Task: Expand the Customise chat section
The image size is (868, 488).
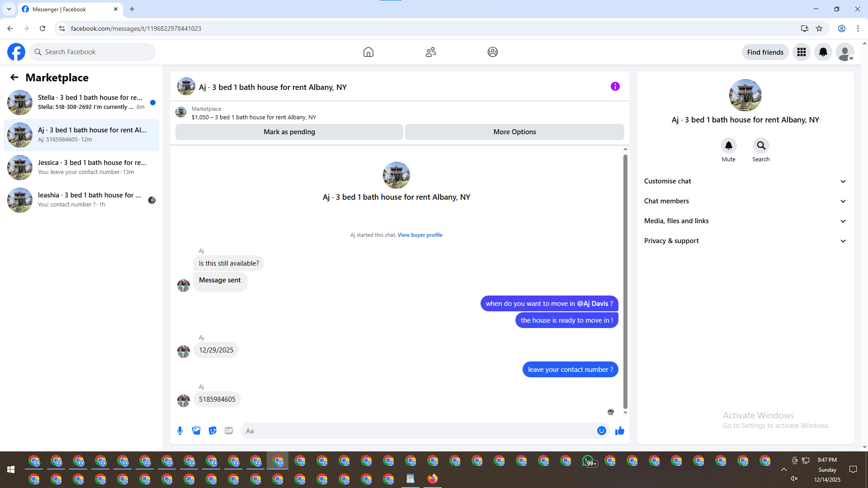Action: tap(745, 181)
